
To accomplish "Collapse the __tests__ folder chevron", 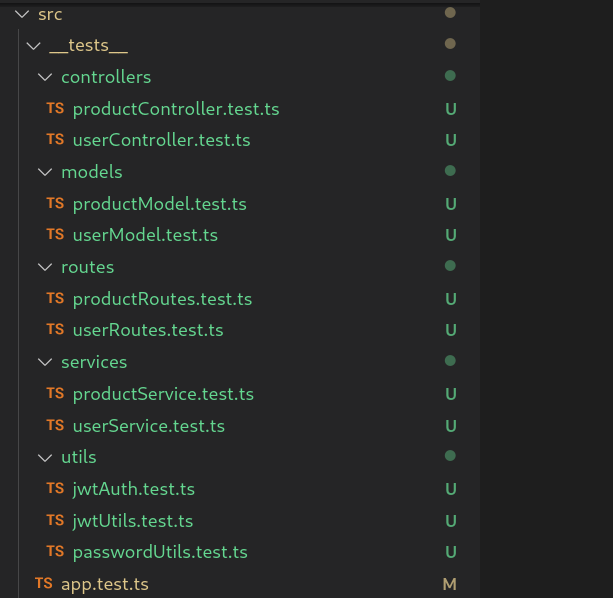I will 32,46.
